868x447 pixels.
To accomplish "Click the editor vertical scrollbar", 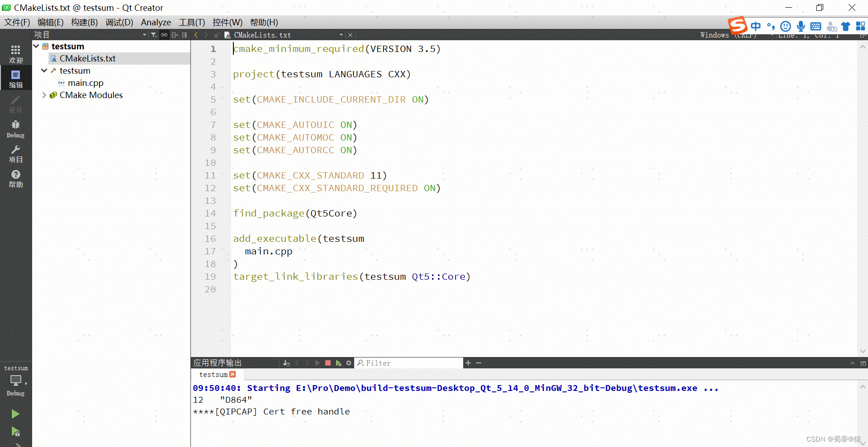I will click(x=863, y=199).
